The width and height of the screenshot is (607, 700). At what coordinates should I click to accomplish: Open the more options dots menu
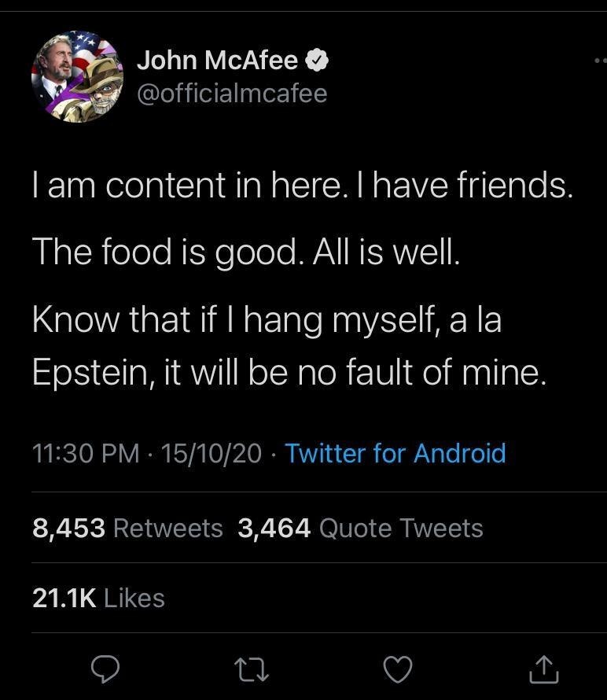coord(600,61)
